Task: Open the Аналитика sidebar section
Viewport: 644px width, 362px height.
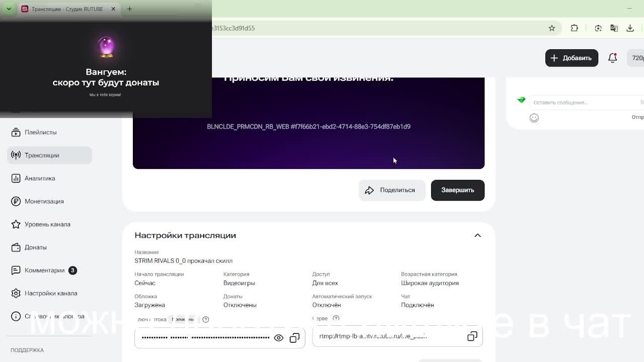Action: pos(49,178)
